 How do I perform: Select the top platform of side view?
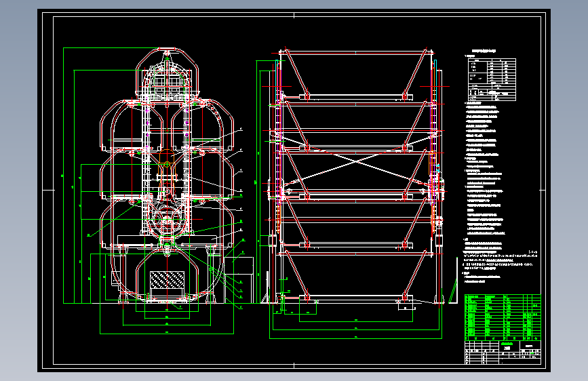356,98
